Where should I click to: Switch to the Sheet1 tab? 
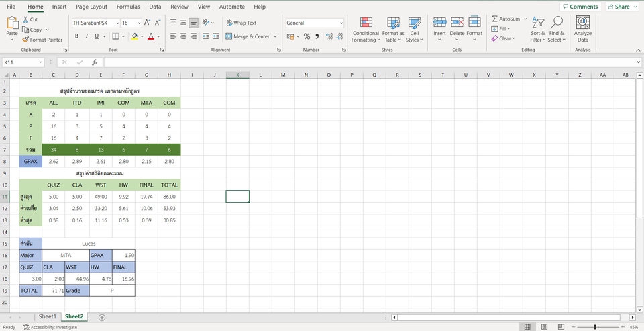tap(47, 316)
